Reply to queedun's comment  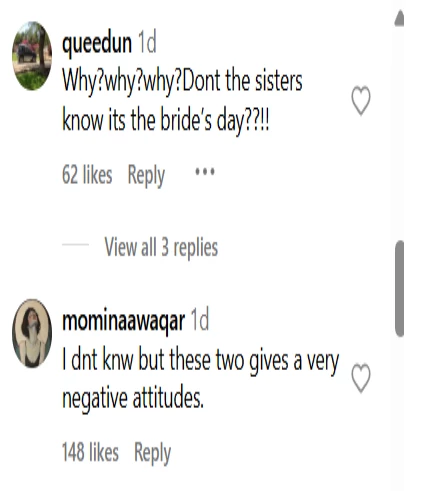click(x=146, y=175)
